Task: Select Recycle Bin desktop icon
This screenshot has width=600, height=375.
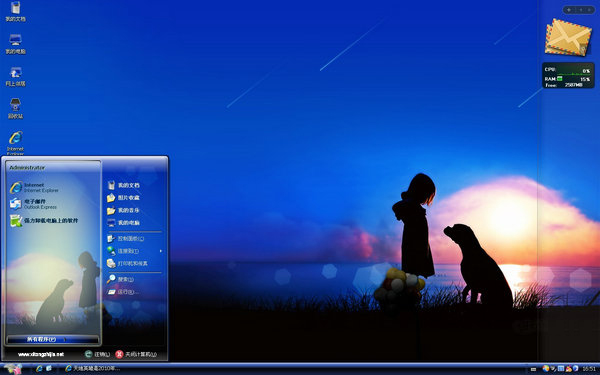Action: 15,109
